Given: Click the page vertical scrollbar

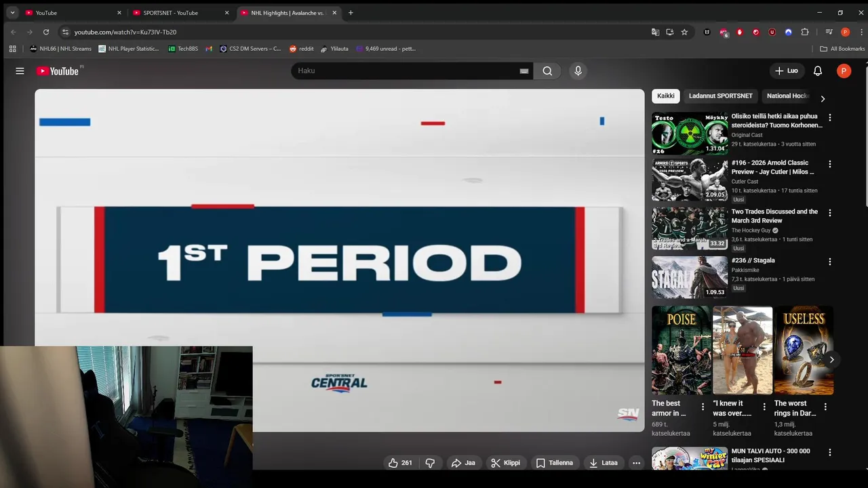Looking at the screenshot, I should 865,136.
